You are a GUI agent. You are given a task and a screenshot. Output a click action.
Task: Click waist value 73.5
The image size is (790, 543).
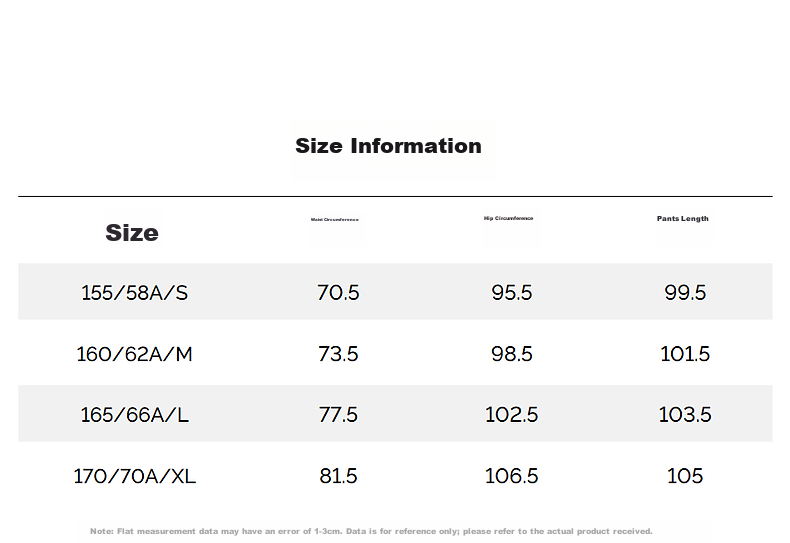[338, 354]
